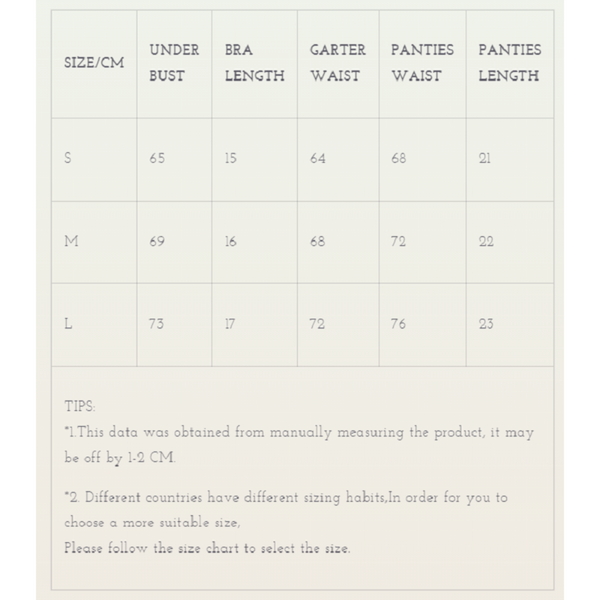
Task: Click the size L row label
Action: point(68,324)
